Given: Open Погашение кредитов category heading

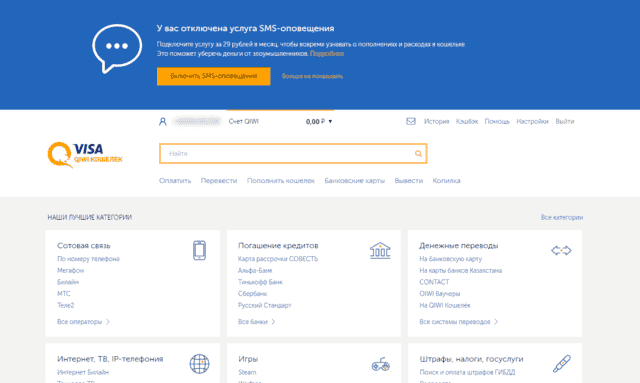Looking at the screenshot, I should 278,245.
